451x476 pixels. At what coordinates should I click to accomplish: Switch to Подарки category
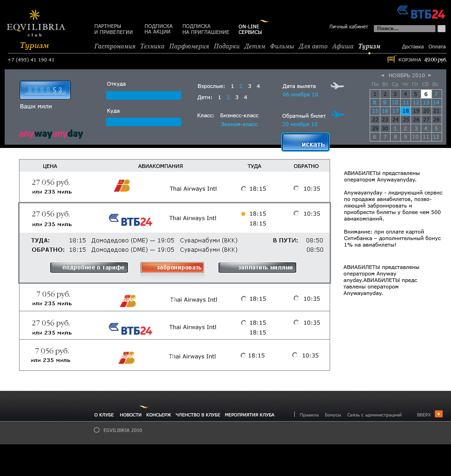tap(226, 46)
